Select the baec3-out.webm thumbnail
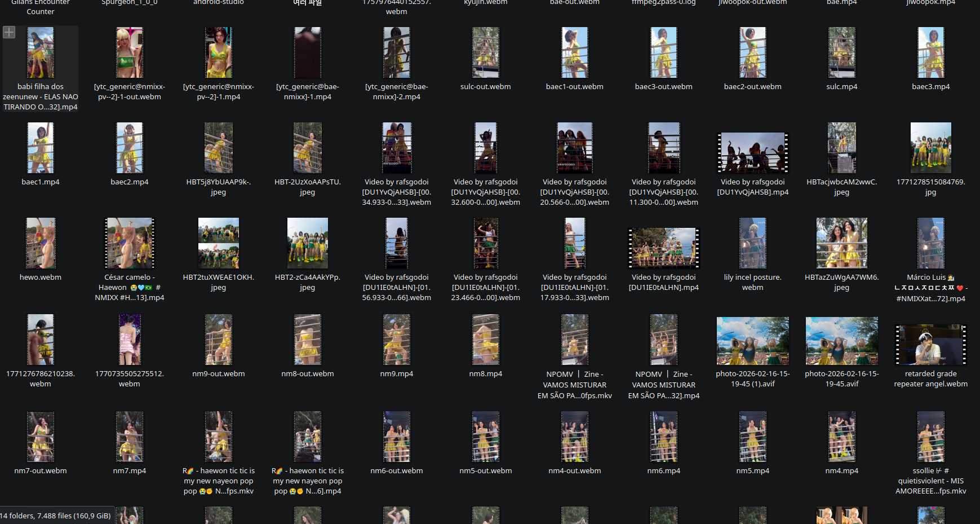 click(x=664, y=52)
